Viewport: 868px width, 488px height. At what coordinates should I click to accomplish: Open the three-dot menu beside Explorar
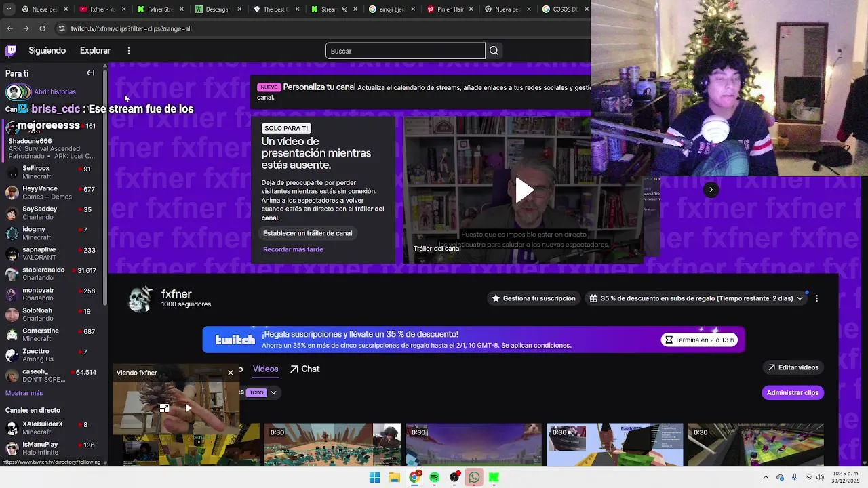point(129,51)
